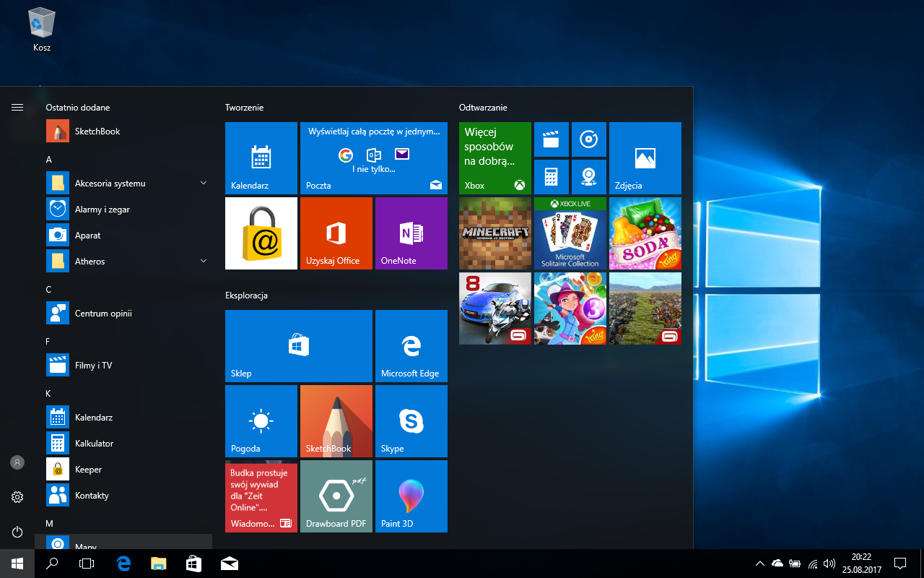Open the small Calculator tile

pos(551,177)
